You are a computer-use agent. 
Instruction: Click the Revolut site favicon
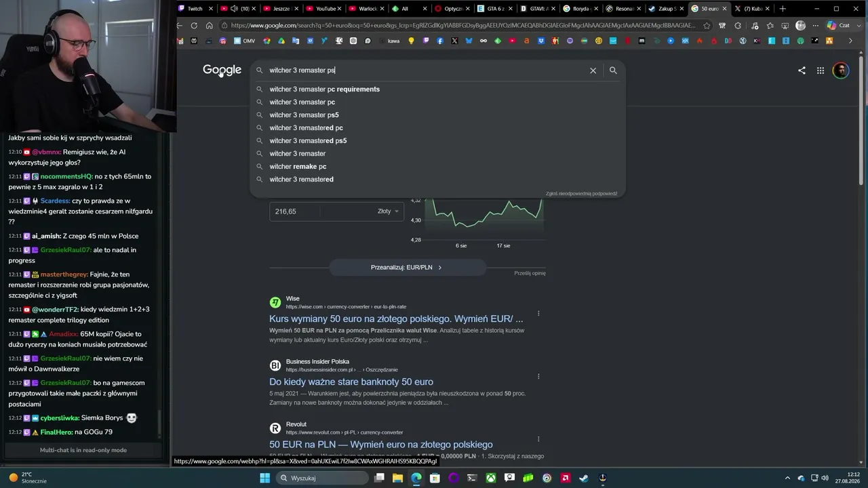(x=275, y=428)
